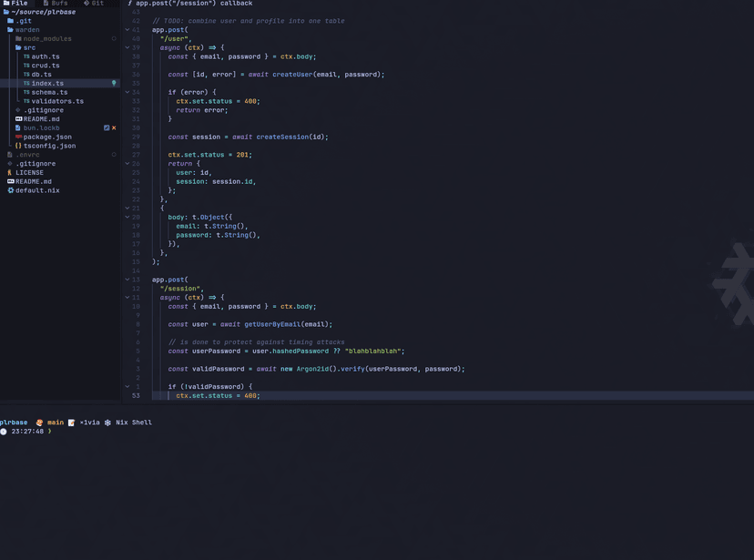Toggle the fold chevron at line 39
The image size is (754, 560).
pos(127,47)
